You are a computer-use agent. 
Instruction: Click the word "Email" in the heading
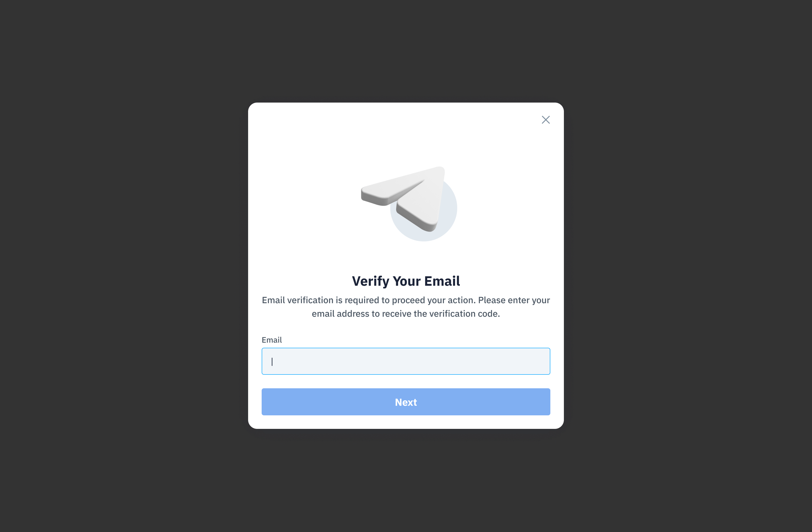coord(442,281)
